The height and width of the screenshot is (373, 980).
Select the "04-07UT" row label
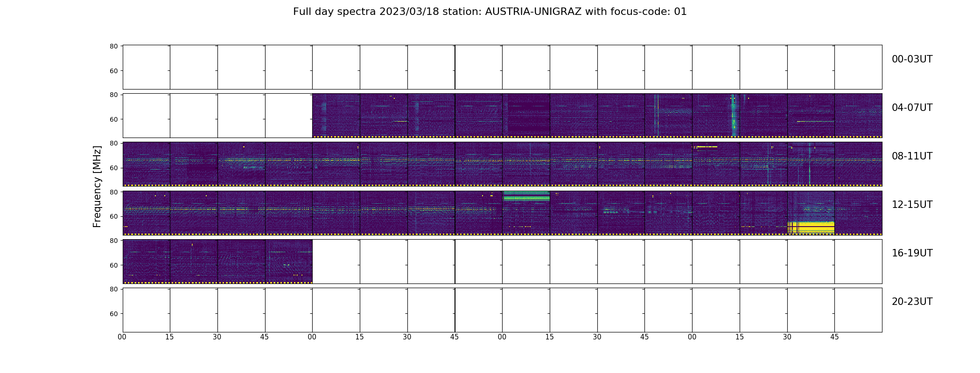[912, 108]
